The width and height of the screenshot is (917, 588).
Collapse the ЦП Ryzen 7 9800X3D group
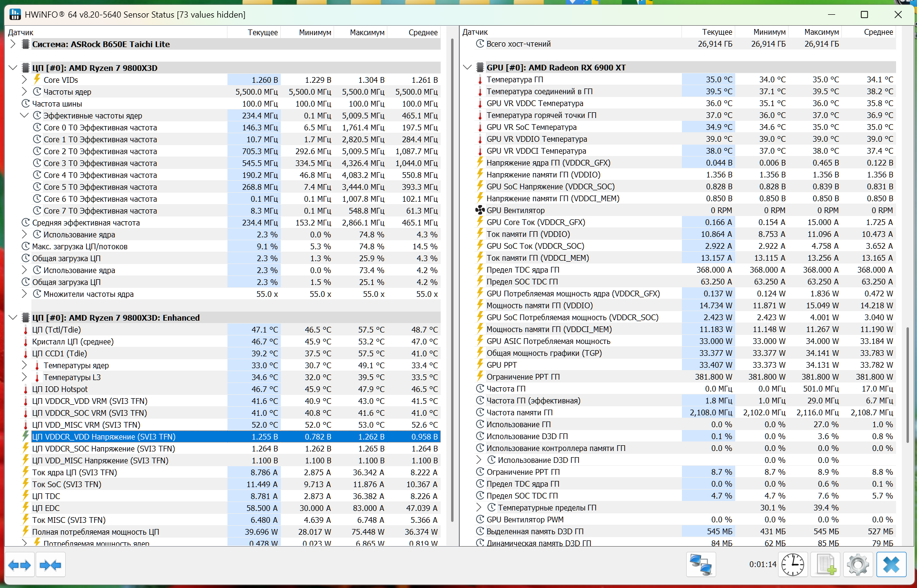click(13, 68)
